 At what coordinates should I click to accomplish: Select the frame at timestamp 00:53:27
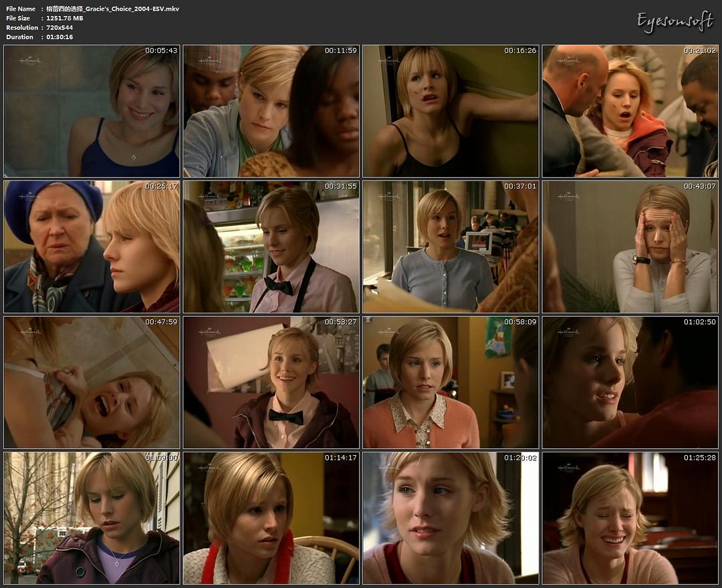click(x=271, y=382)
